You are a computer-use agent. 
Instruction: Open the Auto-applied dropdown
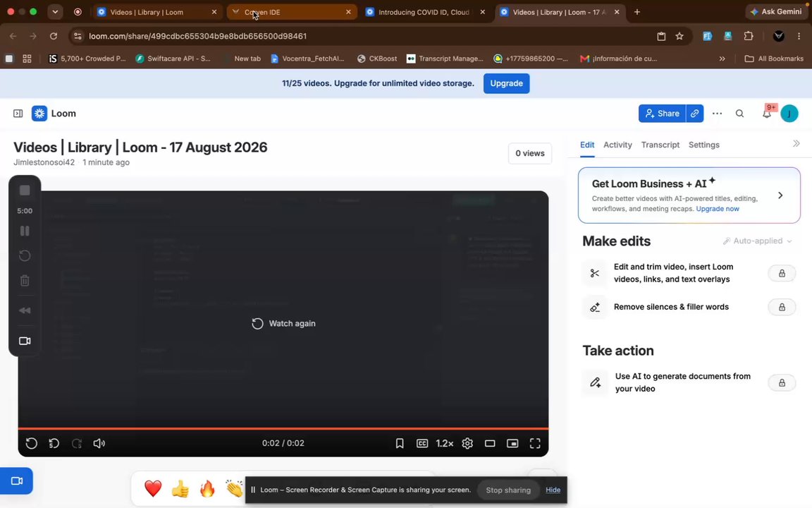coord(758,241)
